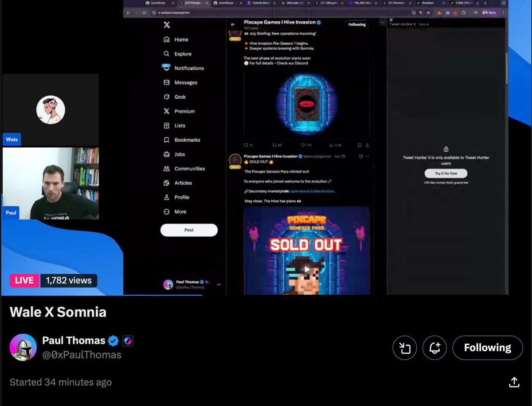Click back arrow beside Pixcape Games header
This screenshot has height=406, width=532.
click(x=233, y=24)
